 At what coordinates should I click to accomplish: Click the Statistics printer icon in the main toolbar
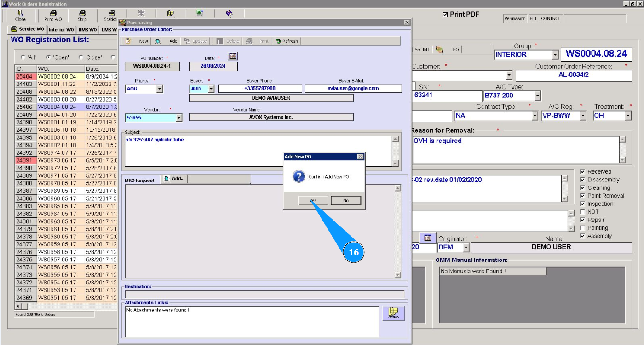coord(111,13)
